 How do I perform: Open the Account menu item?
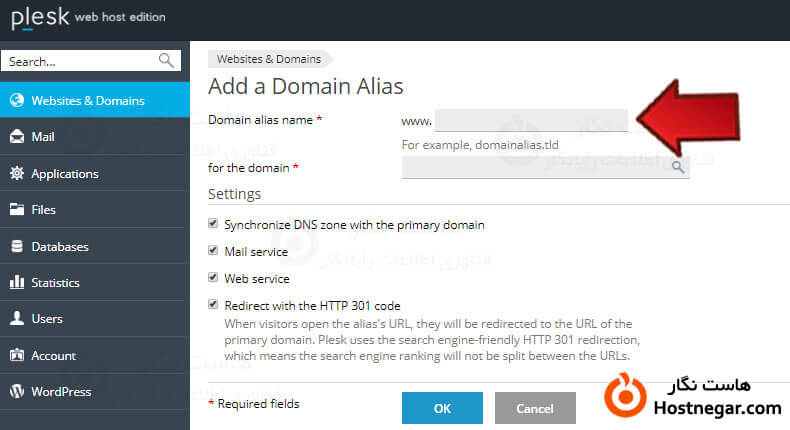[x=52, y=356]
